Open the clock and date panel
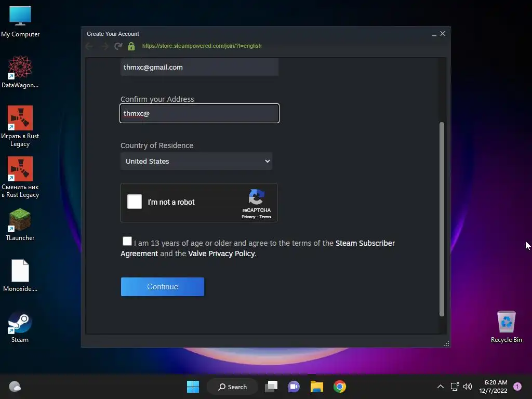This screenshot has width=532, height=399. pos(494,387)
